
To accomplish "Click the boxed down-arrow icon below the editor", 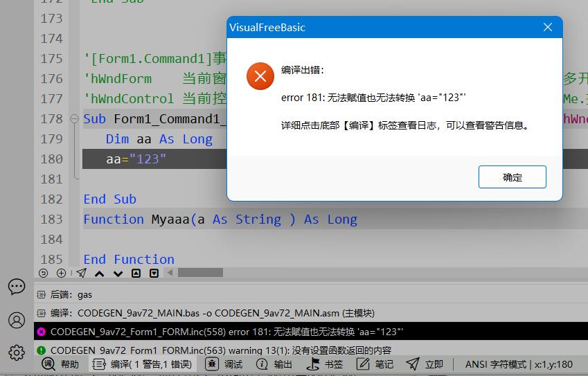I will click(154, 274).
